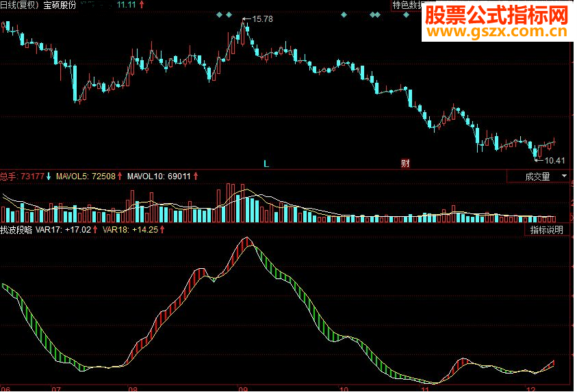Click the VAR18: +14.25 readout
The width and height of the screenshot is (577, 392).
[130, 230]
